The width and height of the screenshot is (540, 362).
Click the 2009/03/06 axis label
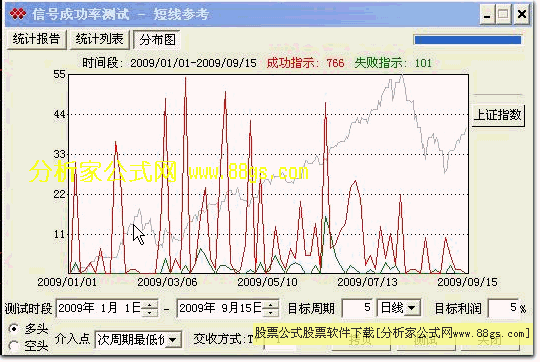[167, 282]
